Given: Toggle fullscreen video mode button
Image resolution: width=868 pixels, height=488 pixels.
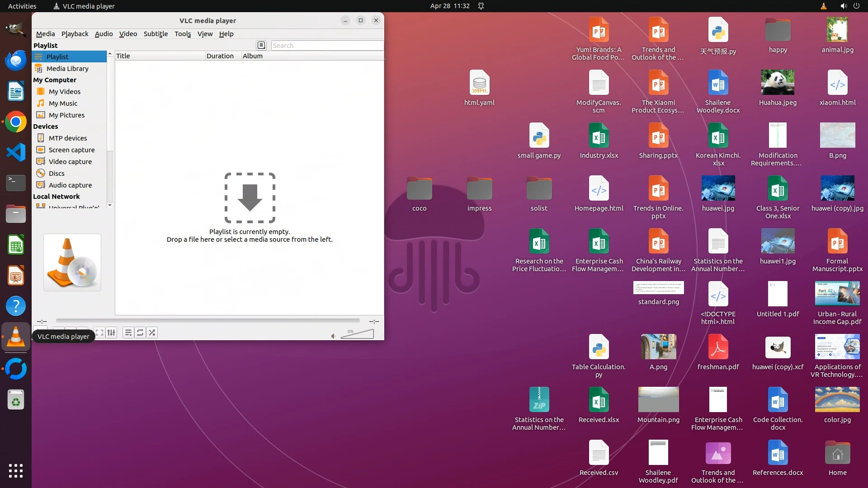Looking at the screenshot, I should click(x=99, y=333).
